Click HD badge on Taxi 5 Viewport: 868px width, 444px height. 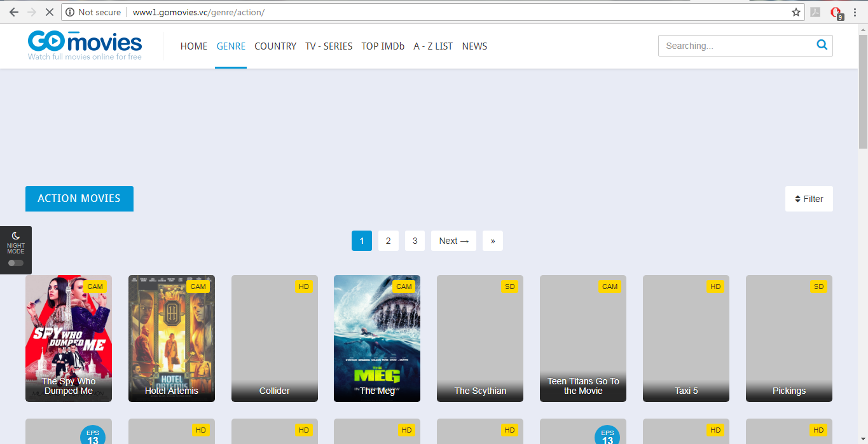point(715,286)
